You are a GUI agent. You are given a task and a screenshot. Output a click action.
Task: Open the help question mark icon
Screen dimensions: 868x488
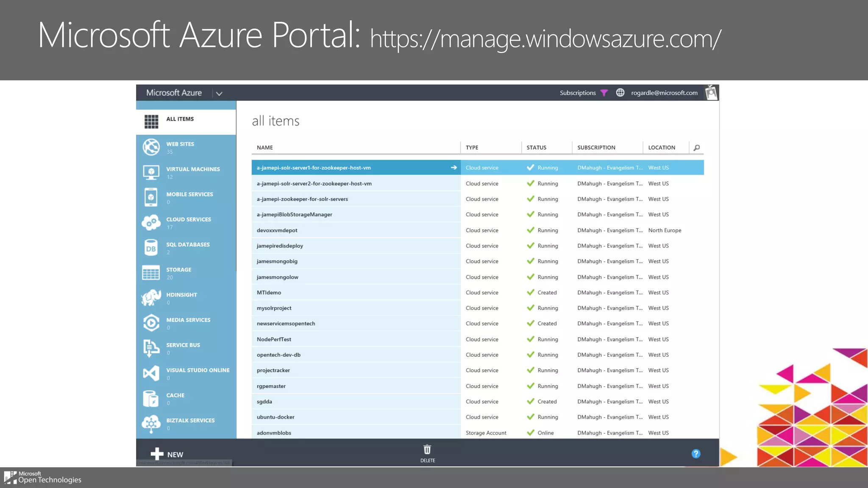click(696, 454)
